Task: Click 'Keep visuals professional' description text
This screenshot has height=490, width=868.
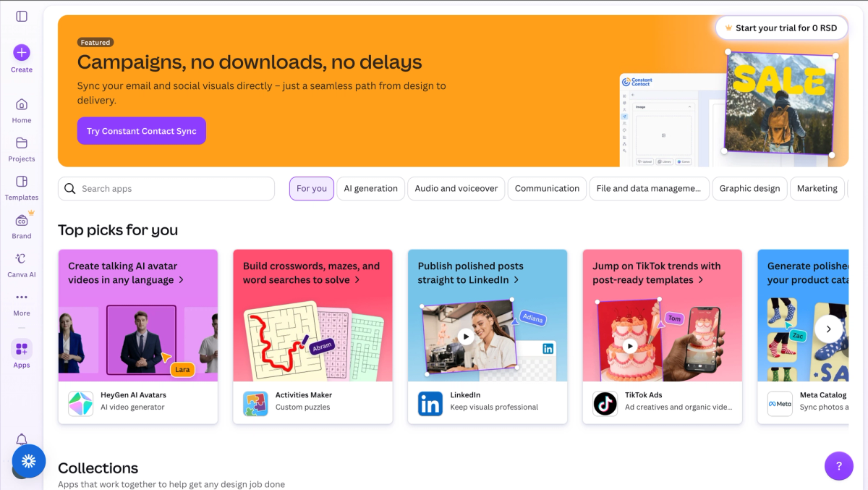Action: coord(494,407)
